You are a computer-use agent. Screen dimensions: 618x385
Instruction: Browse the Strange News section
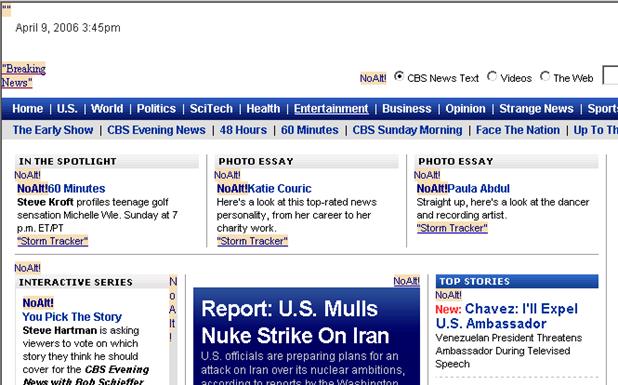tap(536, 109)
